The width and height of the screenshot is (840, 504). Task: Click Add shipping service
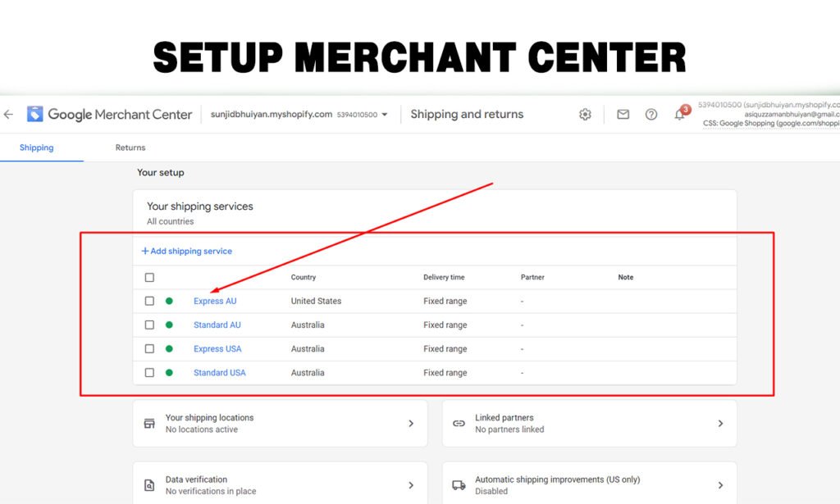pyautogui.click(x=186, y=251)
